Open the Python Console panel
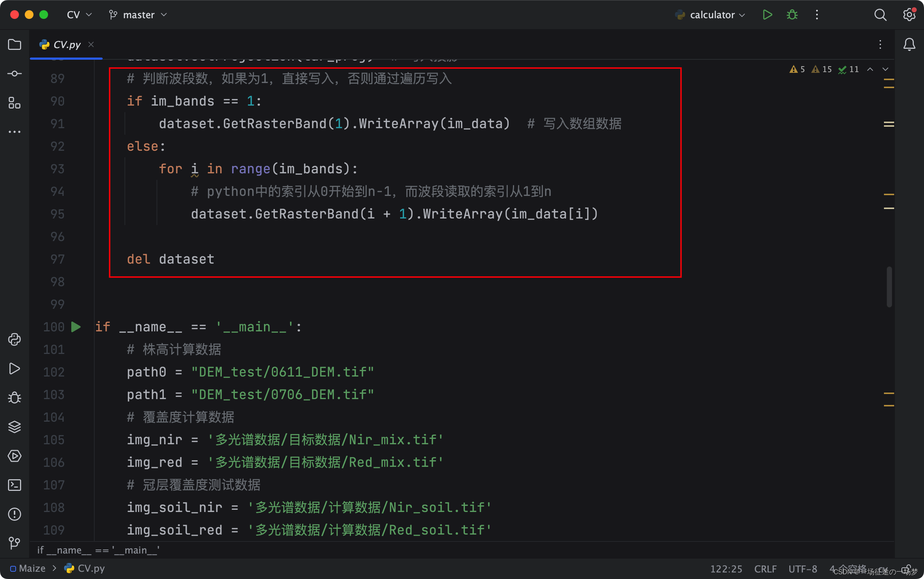The image size is (924, 579). click(x=15, y=339)
